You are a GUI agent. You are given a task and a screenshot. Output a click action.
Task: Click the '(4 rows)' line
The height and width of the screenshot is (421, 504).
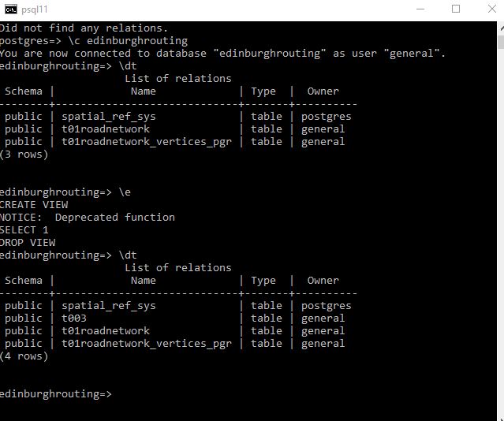(24, 356)
